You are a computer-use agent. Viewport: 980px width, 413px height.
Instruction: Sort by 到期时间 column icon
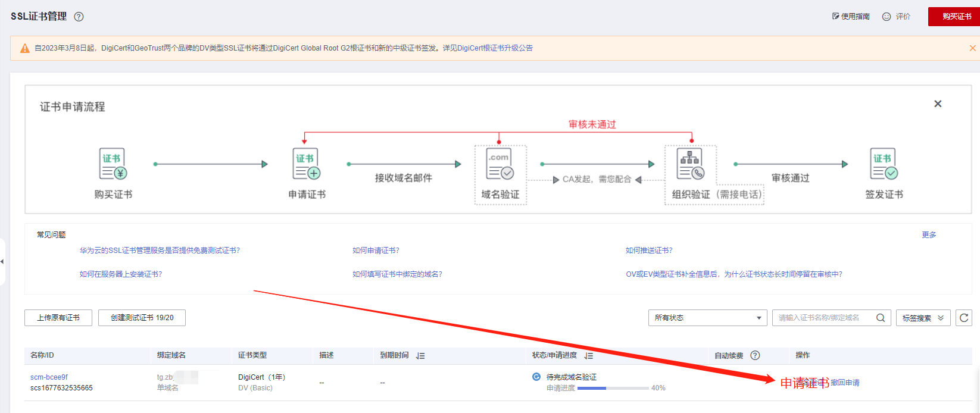tap(420, 356)
